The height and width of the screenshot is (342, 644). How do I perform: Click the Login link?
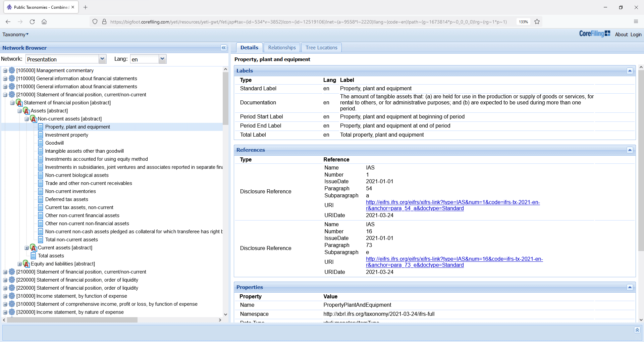(x=636, y=35)
